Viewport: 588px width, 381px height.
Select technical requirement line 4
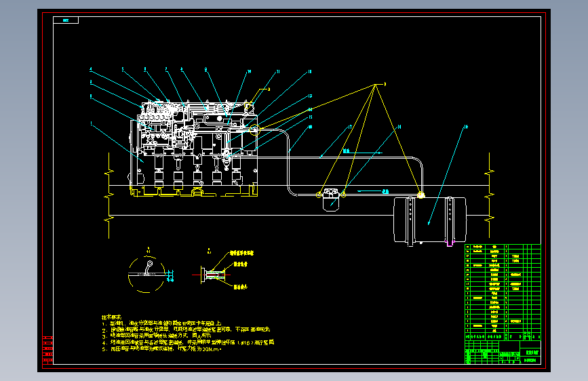click(188, 342)
